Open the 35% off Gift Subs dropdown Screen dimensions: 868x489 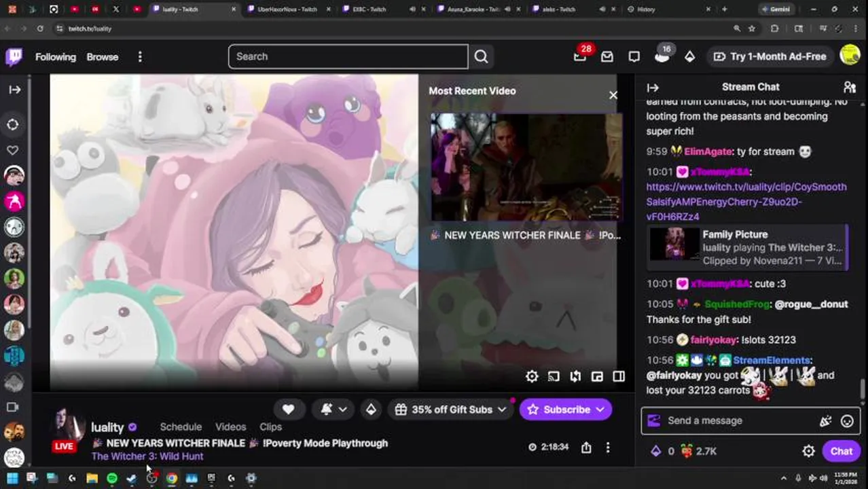pos(452,410)
